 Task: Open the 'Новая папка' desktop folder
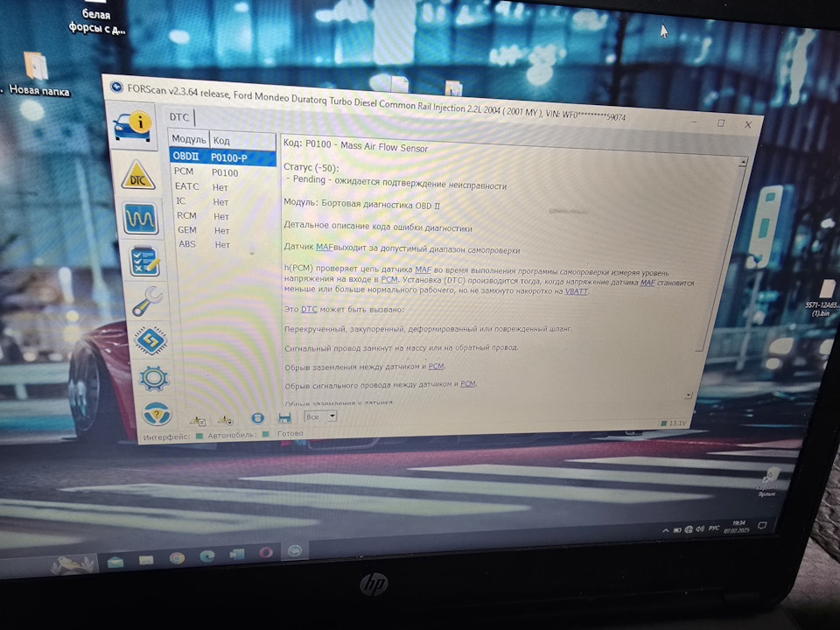click(38, 73)
